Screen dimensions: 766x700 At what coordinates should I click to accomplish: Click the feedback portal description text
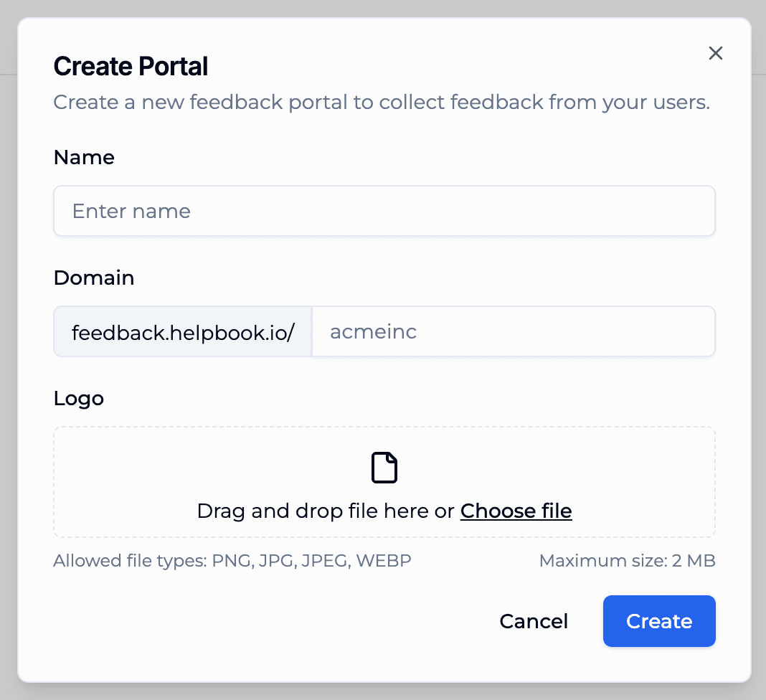(381, 102)
